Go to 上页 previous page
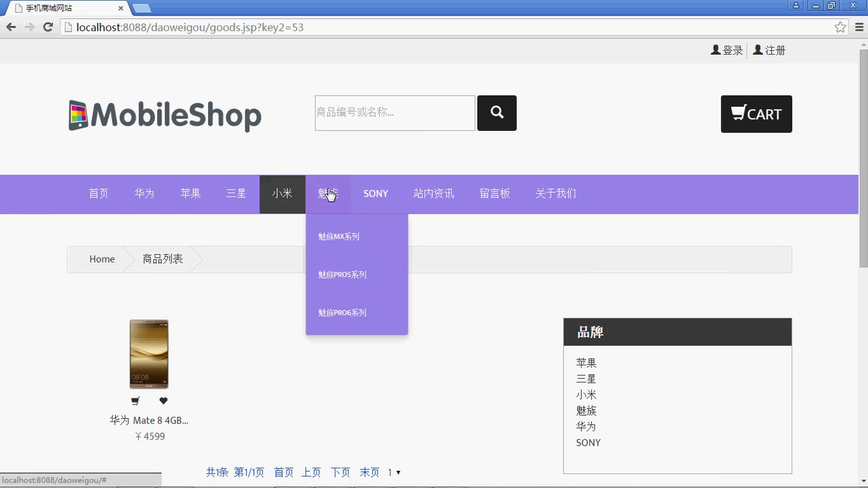Viewport: 868px width, 488px height. click(x=312, y=472)
